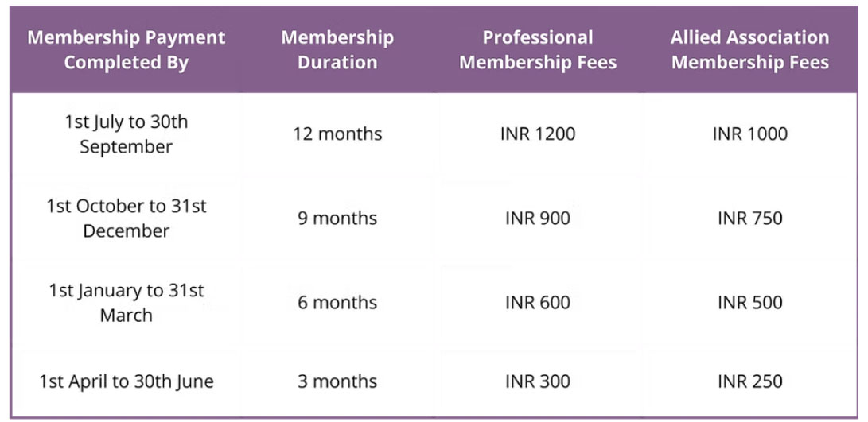Viewport: 868px width, 422px height.
Task: Click the 1st July to 30th September cell
Action: 127,134
